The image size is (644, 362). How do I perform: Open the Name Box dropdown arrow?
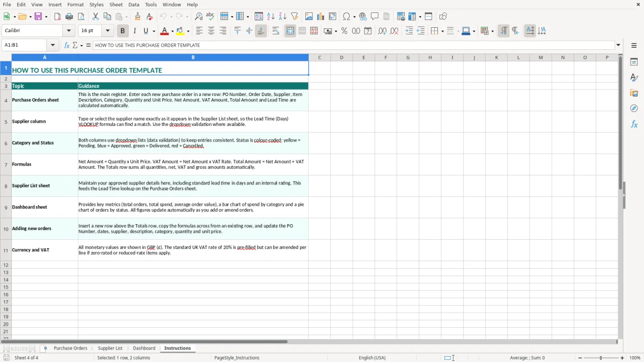53,45
